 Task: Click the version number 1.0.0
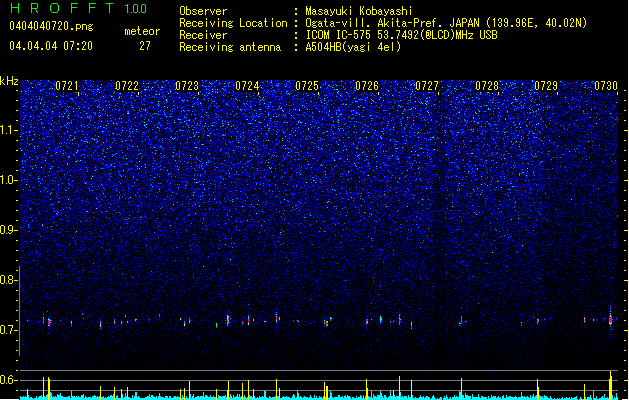tap(136, 8)
